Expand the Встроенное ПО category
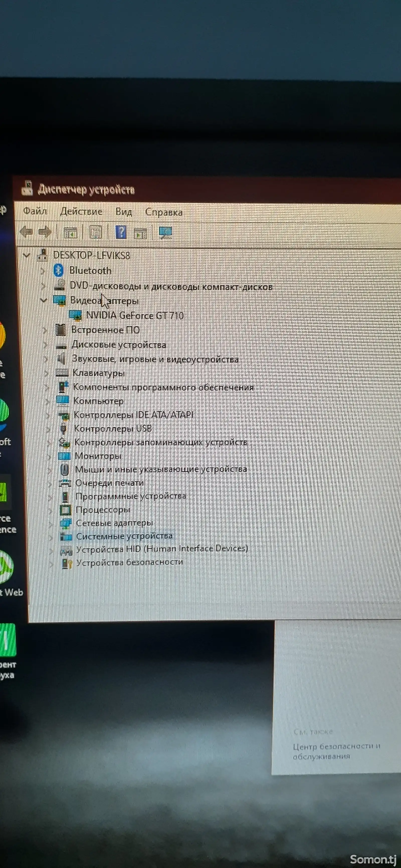Screen dimensions: 401x868 [44, 330]
